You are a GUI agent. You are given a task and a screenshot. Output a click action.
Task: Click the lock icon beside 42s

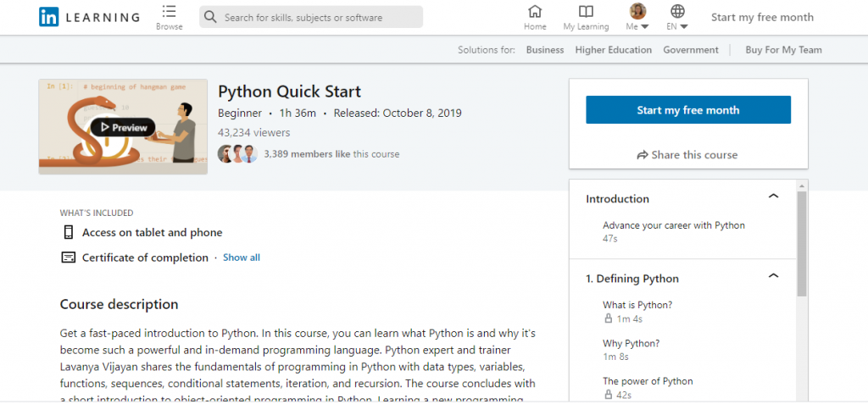609,395
